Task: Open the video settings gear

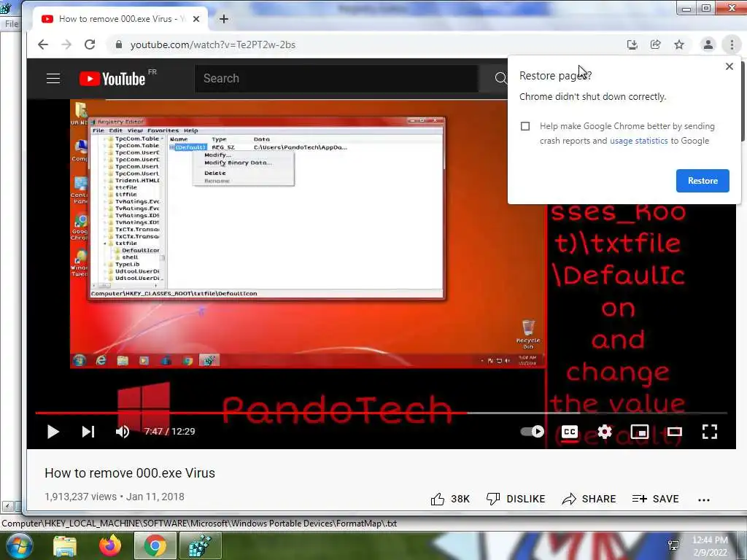Action: (x=605, y=432)
